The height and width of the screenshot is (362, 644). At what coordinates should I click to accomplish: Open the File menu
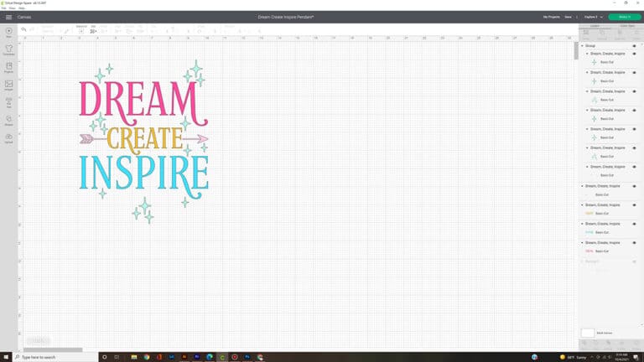[3, 8]
